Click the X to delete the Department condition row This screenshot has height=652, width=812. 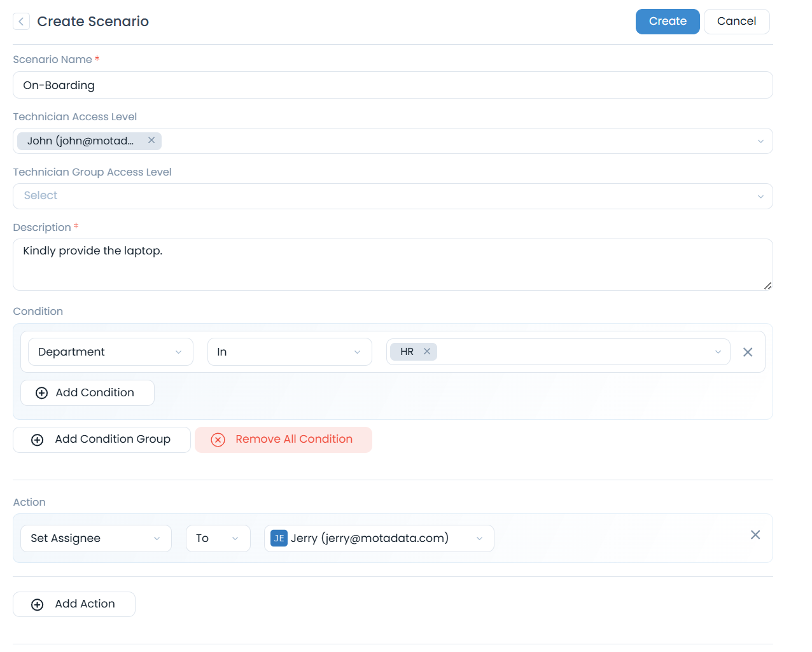tap(748, 351)
